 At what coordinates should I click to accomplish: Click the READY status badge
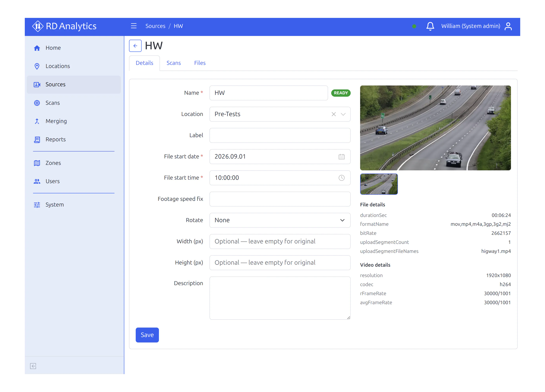[341, 93]
